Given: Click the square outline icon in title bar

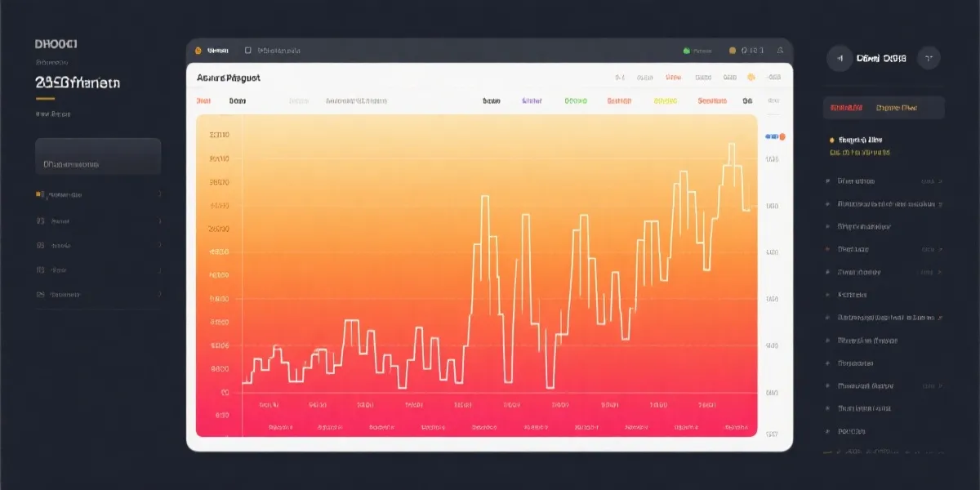Looking at the screenshot, I should [x=247, y=51].
